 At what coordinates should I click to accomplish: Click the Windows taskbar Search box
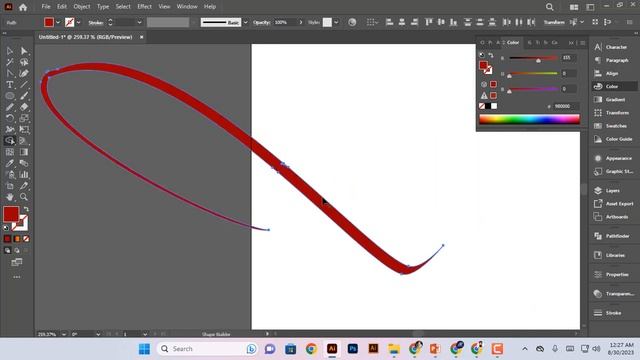tap(207, 349)
